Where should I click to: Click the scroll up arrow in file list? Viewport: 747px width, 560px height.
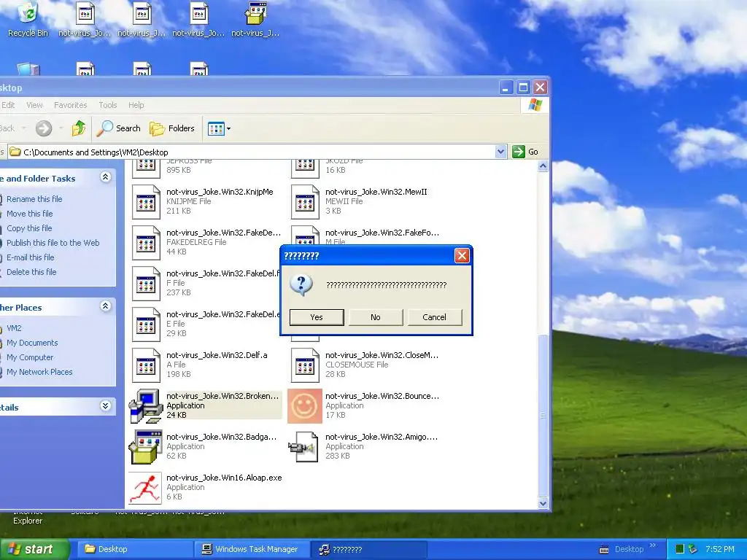(543, 166)
